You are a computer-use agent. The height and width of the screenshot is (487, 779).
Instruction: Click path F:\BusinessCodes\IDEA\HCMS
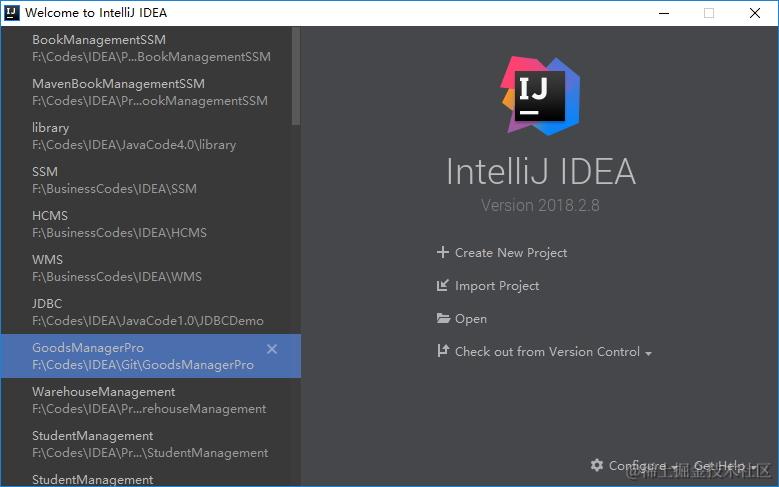pos(119,233)
